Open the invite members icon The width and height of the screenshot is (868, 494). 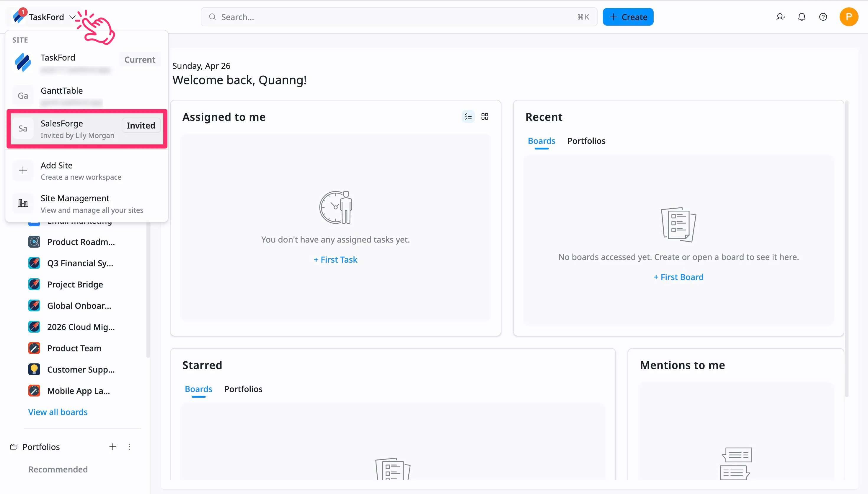coord(781,17)
